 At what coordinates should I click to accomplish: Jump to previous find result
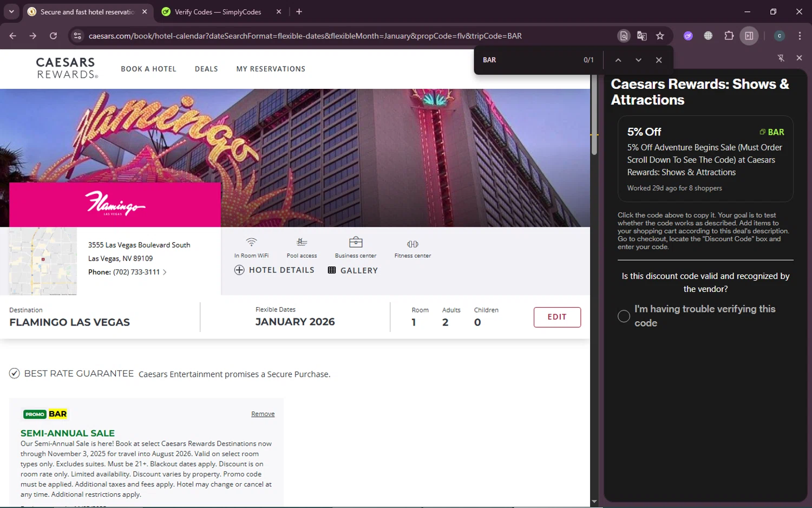tap(618, 60)
